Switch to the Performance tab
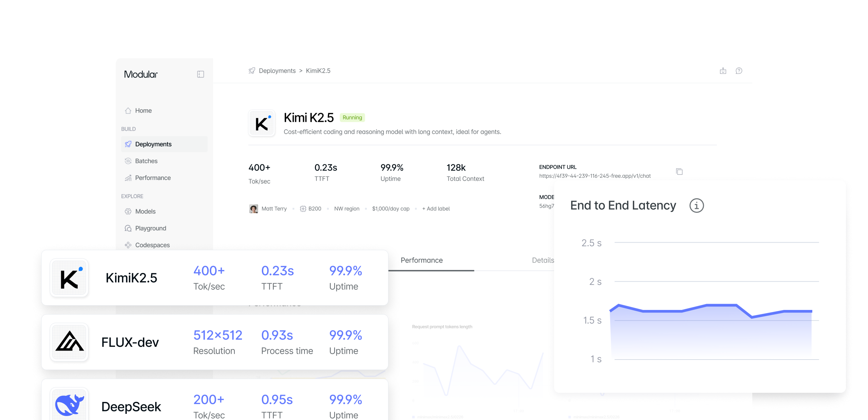This screenshot has height=420, width=868. [421, 260]
